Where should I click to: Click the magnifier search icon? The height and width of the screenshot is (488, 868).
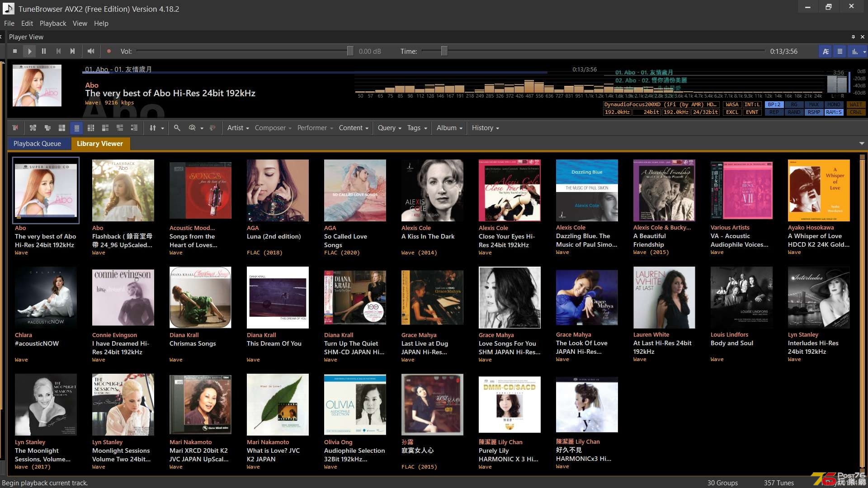(177, 128)
